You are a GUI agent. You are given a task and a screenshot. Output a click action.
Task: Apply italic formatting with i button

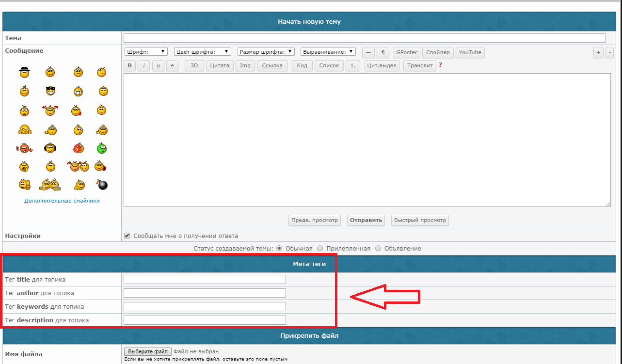pyautogui.click(x=144, y=66)
